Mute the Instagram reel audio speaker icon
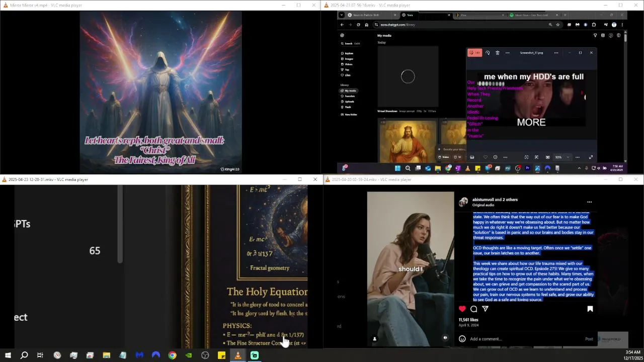644x362 pixels. click(x=445, y=338)
